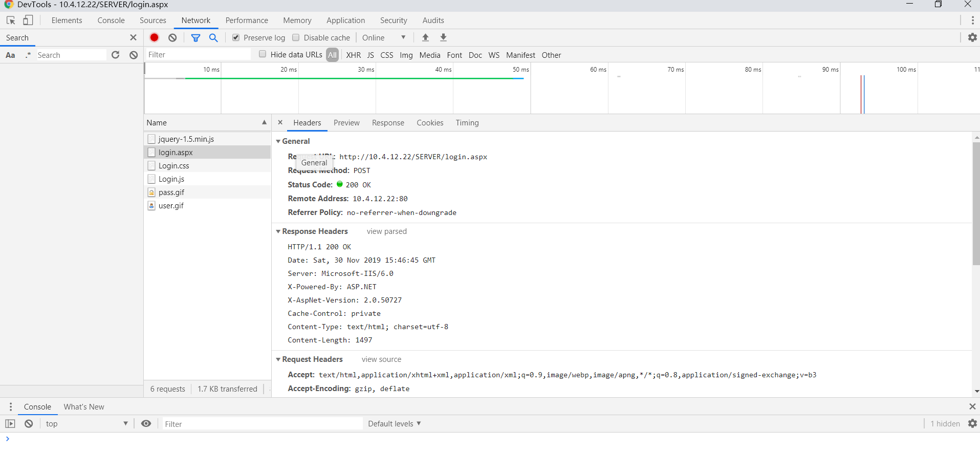This screenshot has height=452, width=980.
Task: Click view source link
Action: coord(381,359)
